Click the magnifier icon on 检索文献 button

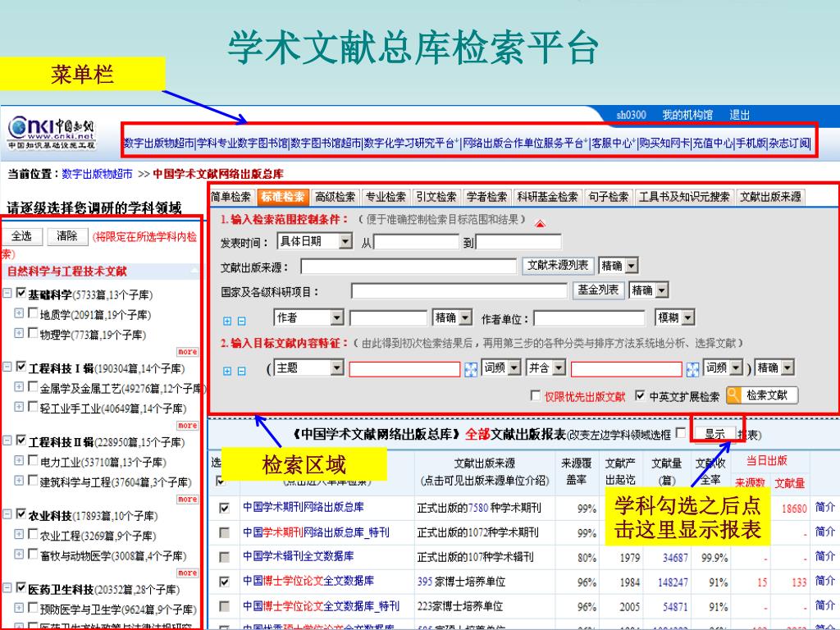click(x=733, y=395)
